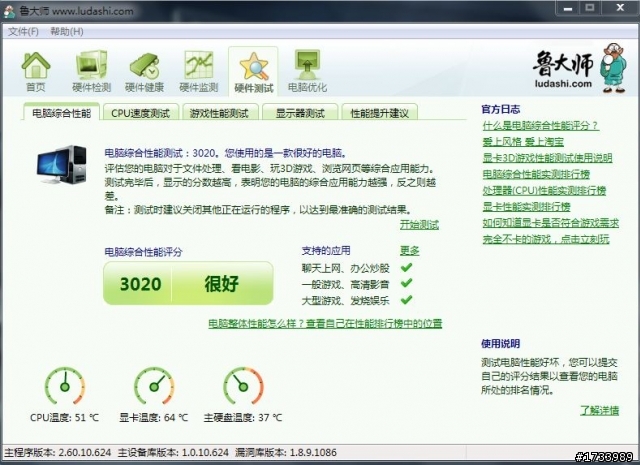This screenshot has width=640, height=465.
Task: Open 显卡性能实测排行榜 link
Action: tap(526, 207)
